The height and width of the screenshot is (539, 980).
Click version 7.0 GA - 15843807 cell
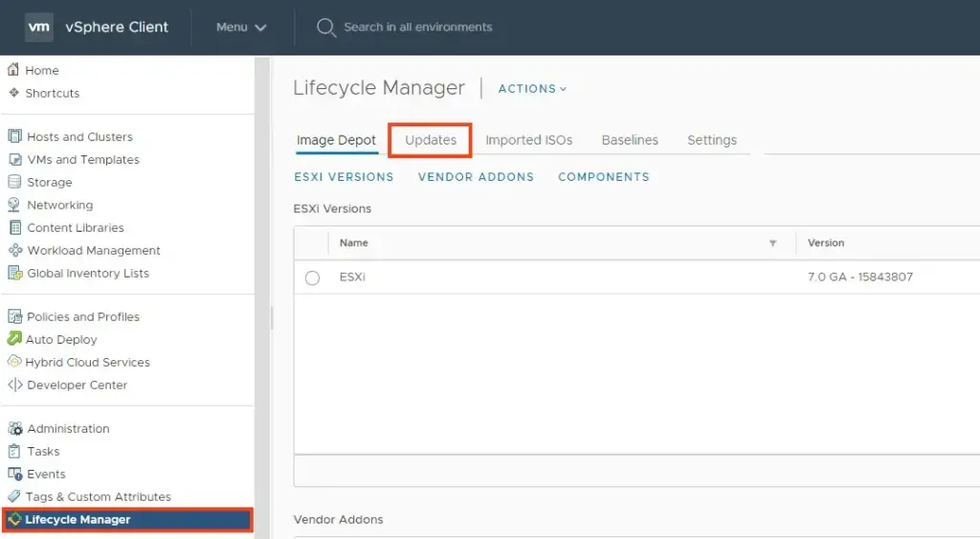tap(860, 277)
